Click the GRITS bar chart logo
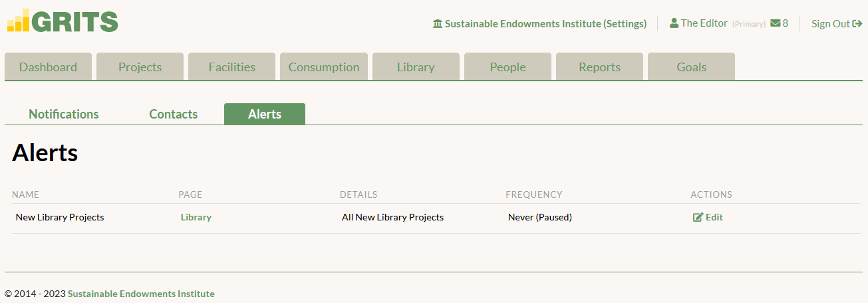 18,21
